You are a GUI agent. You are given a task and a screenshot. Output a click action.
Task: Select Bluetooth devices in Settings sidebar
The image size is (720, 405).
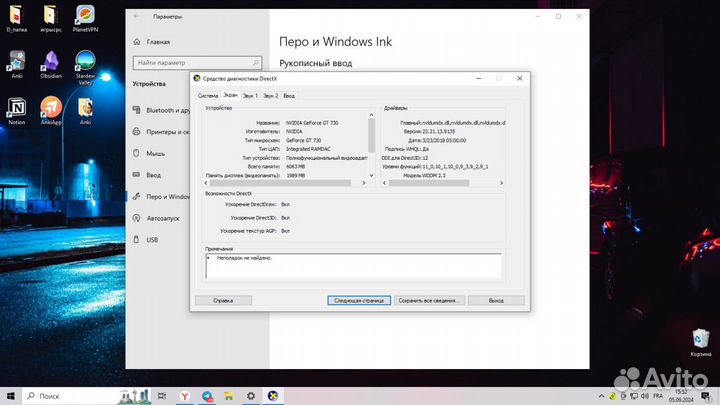point(166,110)
